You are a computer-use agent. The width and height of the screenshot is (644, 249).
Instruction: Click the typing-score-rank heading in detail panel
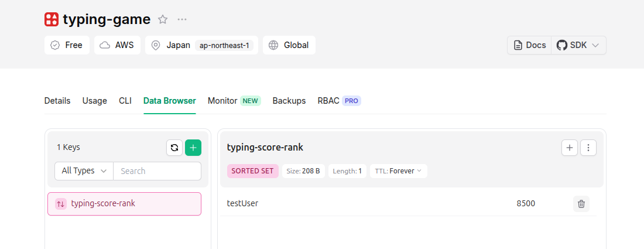point(265,147)
